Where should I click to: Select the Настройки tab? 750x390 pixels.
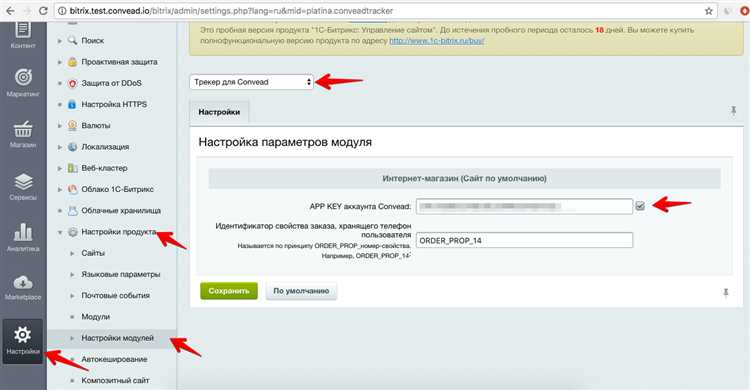click(x=219, y=112)
